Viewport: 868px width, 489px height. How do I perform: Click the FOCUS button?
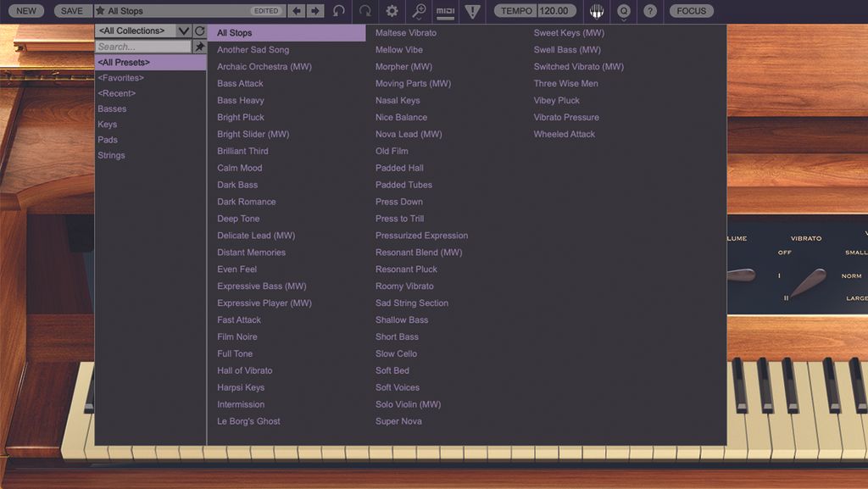(x=691, y=10)
